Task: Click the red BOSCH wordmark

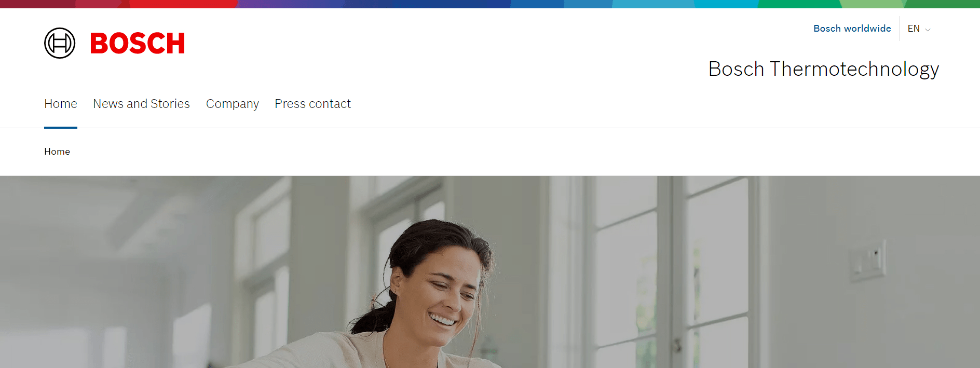Action: [x=138, y=43]
